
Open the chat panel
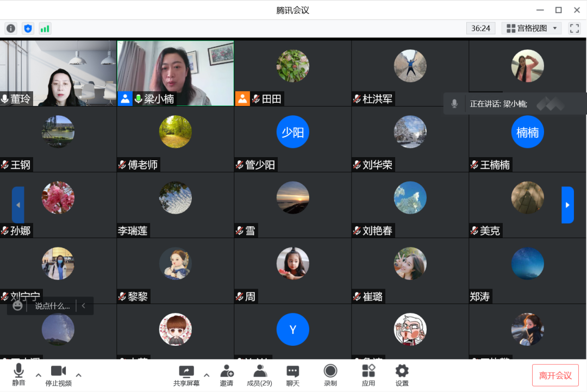pos(293,375)
